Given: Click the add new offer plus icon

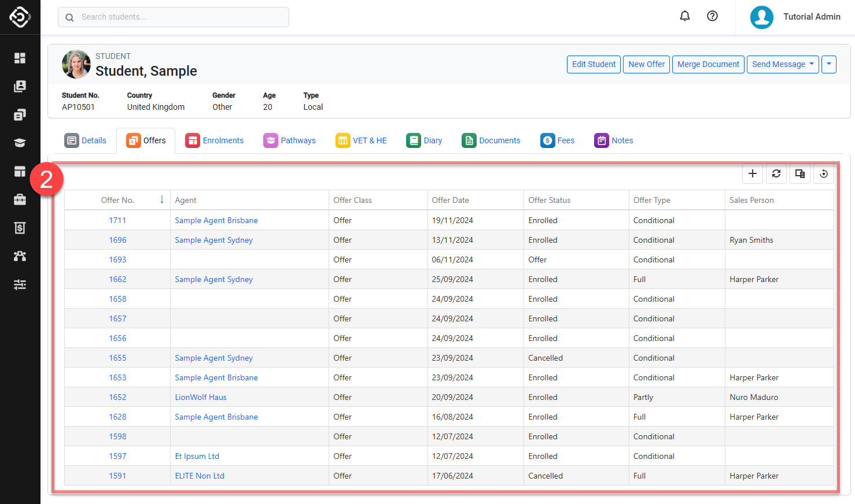Looking at the screenshot, I should coord(752,173).
